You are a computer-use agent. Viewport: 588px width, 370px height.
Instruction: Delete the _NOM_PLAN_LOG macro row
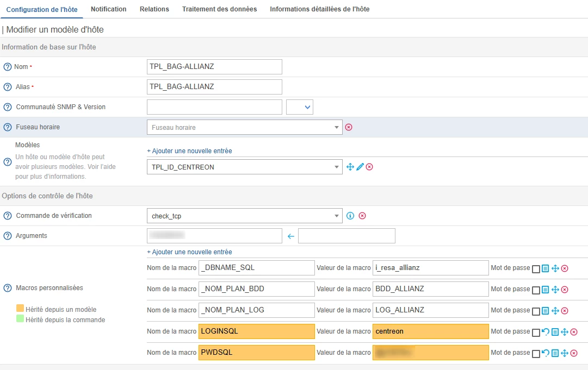tap(565, 311)
